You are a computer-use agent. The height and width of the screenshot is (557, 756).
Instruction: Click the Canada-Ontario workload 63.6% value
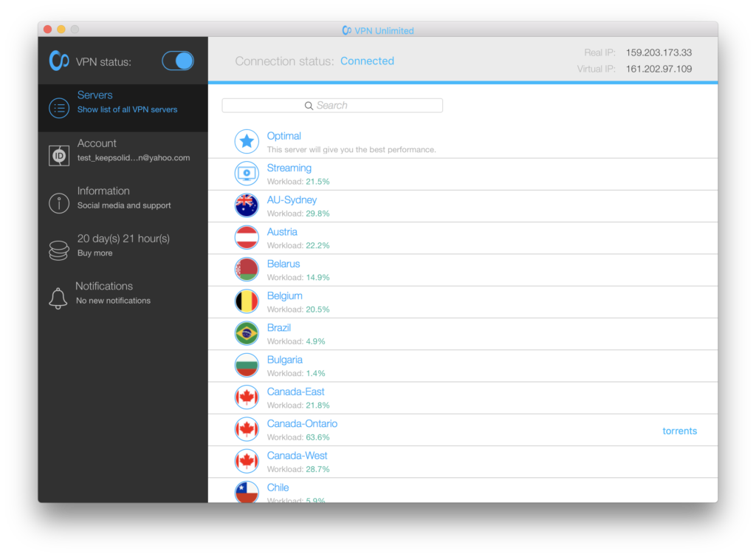[x=317, y=437]
